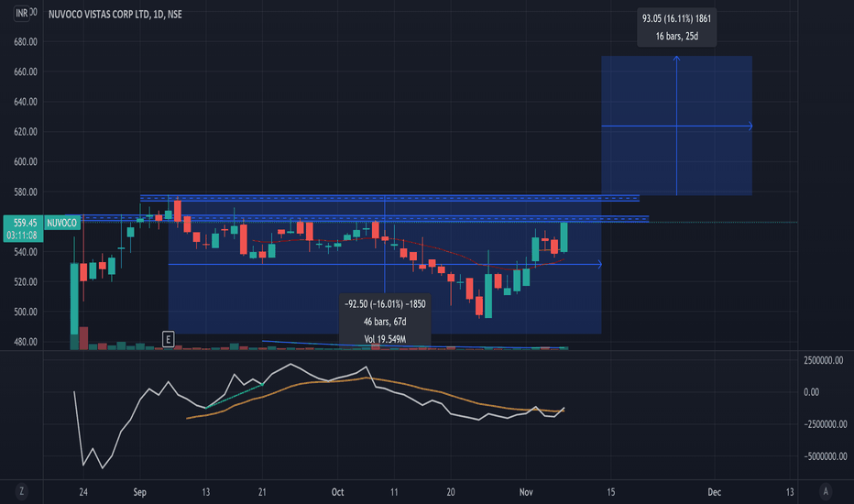Click the 680.00 price axis label
The height and width of the screenshot is (504, 854).
(26, 42)
